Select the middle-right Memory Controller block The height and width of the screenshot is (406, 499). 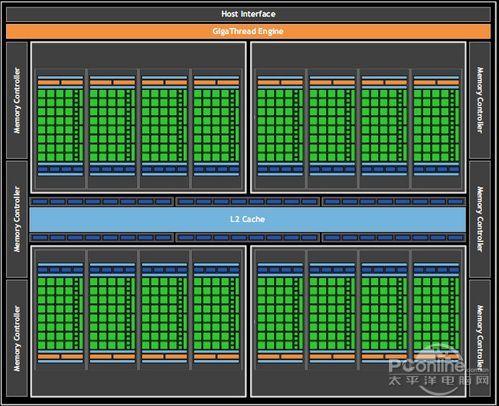tap(480, 219)
